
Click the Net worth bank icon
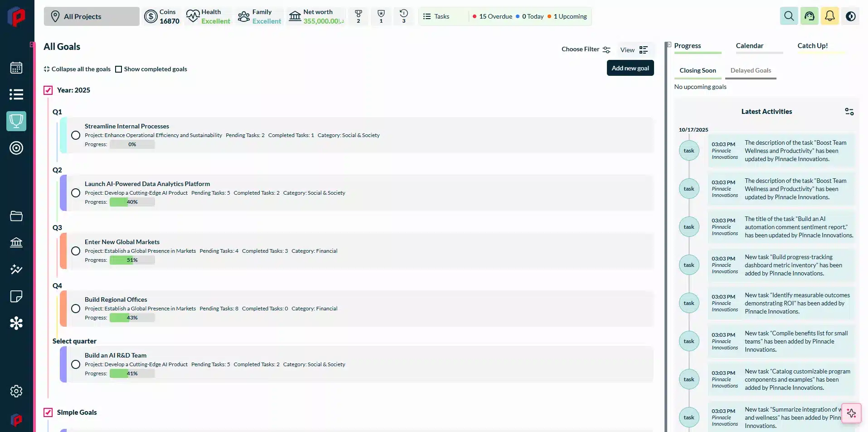[x=295, y=16]
